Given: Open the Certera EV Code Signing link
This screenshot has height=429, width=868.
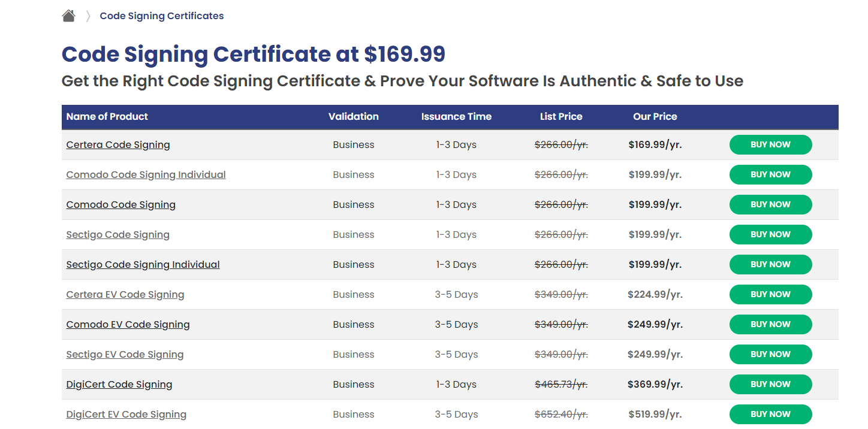Looking at the screenshot, I should [x=125, y=294].
